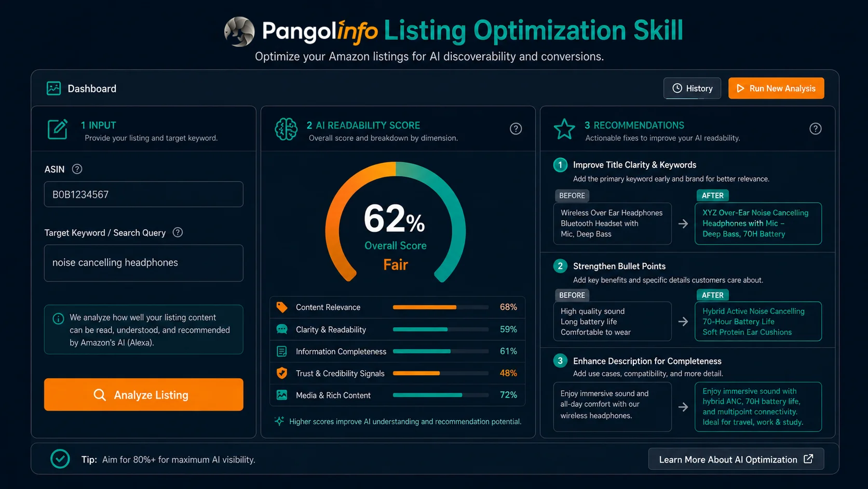Click the title BEFORE box Wireless Over Ear Headphones
This screenshot has height=489, width=868.
point(613,223)
